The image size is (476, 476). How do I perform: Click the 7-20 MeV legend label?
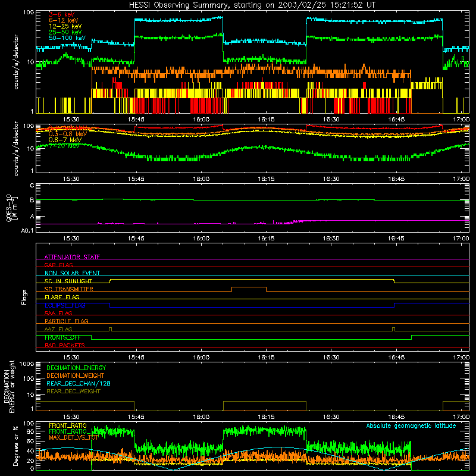pyautogui.click(x=64, y=146)
